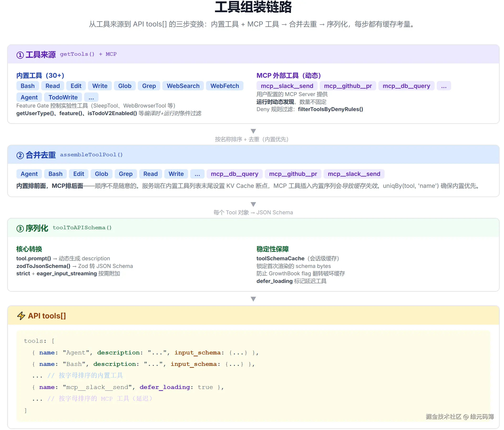504x430 pixels.
Task: Expand the ellipsis chip in 合并去重 row
Action: tap(197, 174)
